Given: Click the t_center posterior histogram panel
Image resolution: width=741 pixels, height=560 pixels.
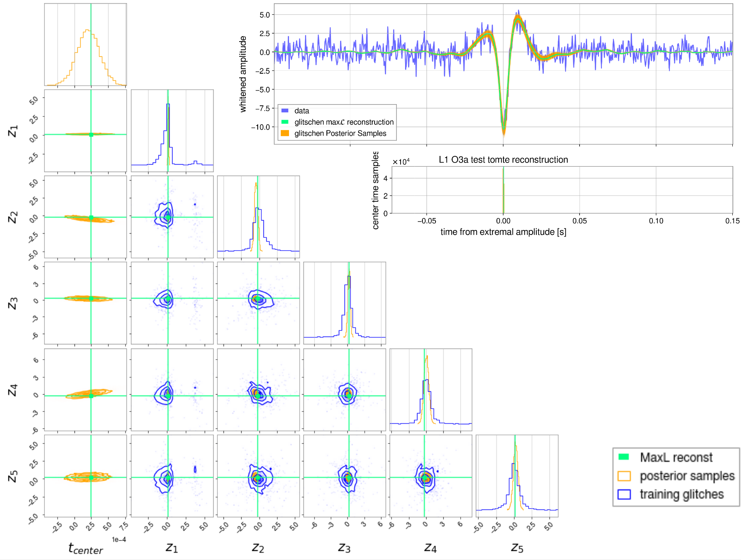Looking at the screenshot, I should (86, 44).
